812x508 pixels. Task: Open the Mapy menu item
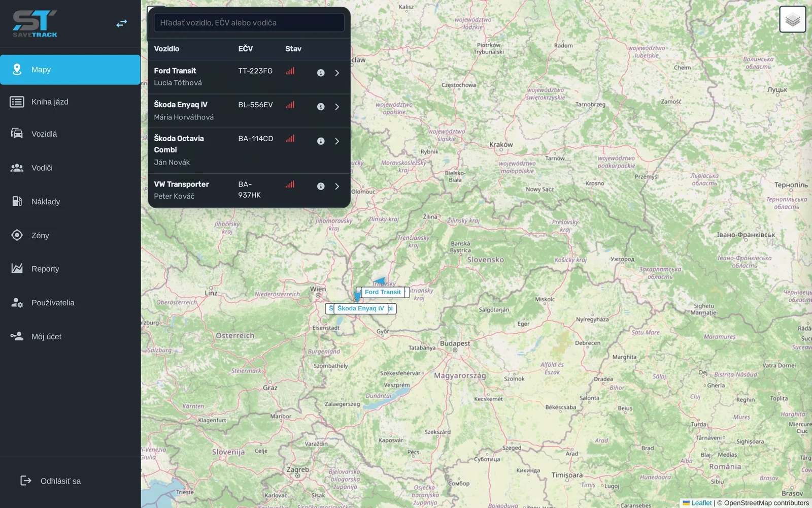pos(70,70)
